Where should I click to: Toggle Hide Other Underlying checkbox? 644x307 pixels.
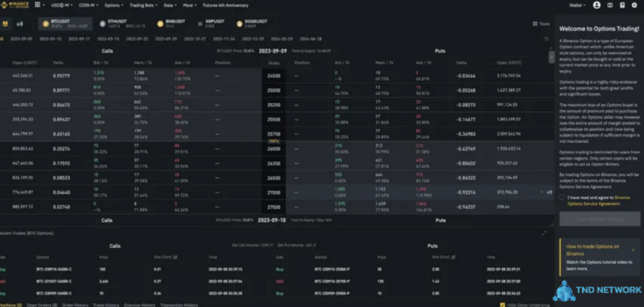(504, 305)
